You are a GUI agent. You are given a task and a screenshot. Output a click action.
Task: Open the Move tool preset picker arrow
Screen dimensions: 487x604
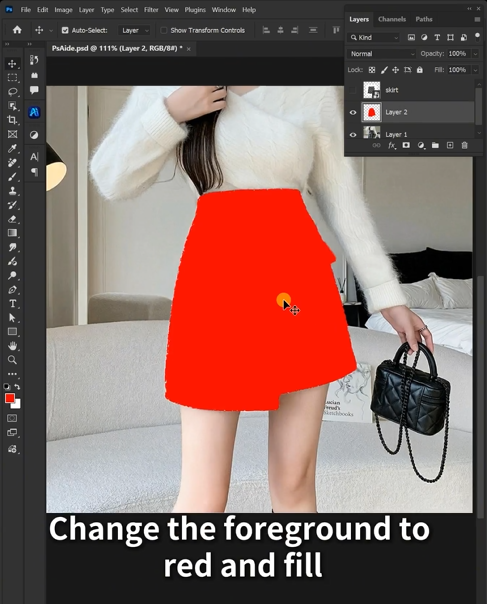click(51, 30)
